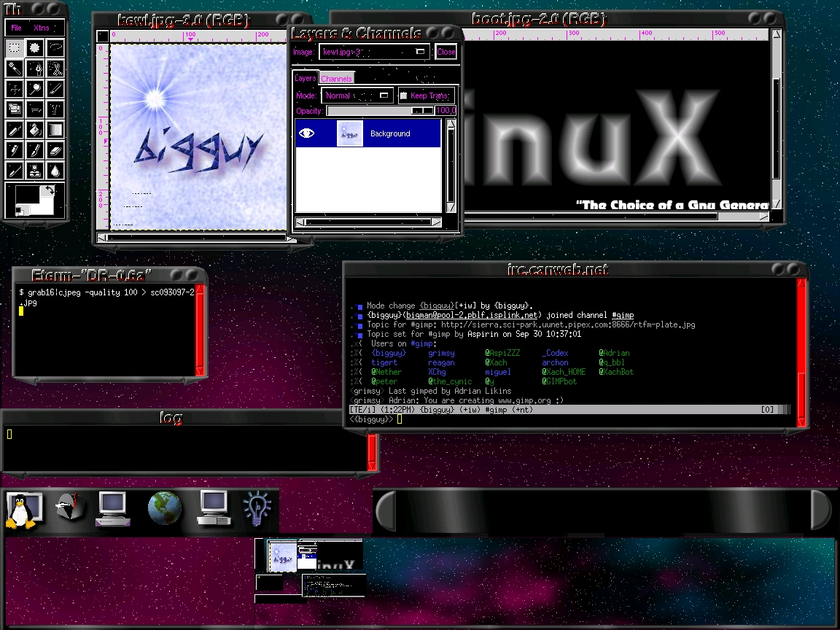
Task: Choose the Fuzzy Select magic wand tool
Action: pos(14,69)
